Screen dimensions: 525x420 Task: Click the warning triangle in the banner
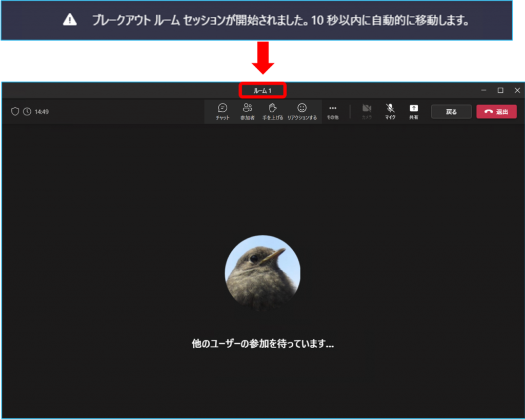pos(70,20)
